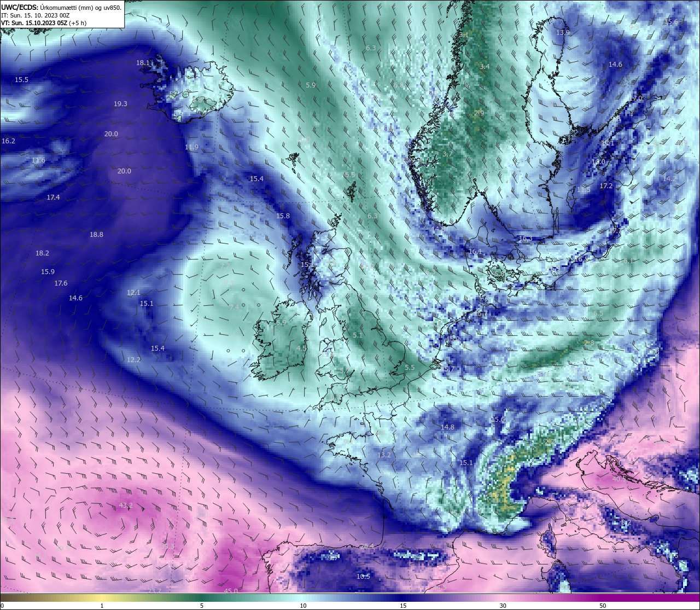Click the 7.4 value west of Ireland
Image resolution: width=700 pixels, height=610 pixels.
click(x=234, y=307)
